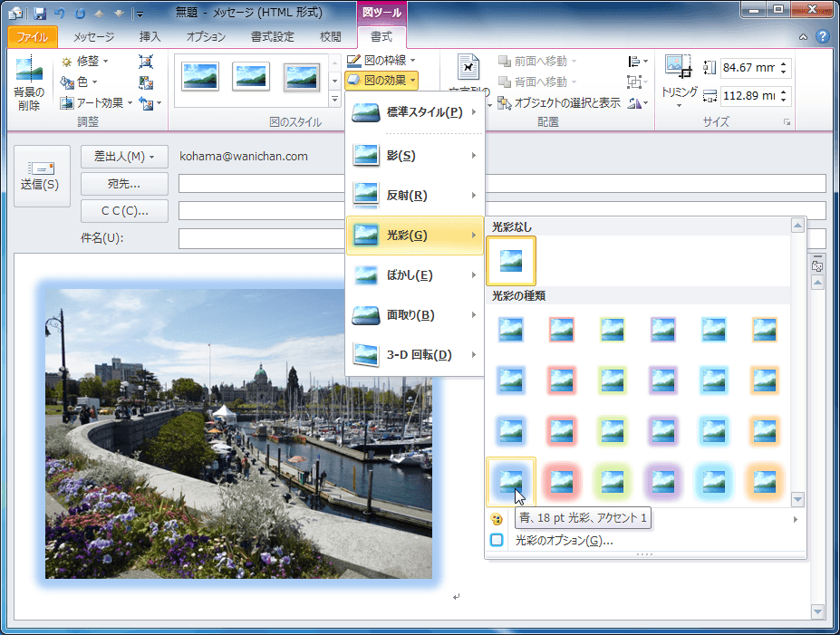This screenshot has height=635, width=840.
Task: Open the quick access toolbar customize dropdown
Action: coord(140,14)
